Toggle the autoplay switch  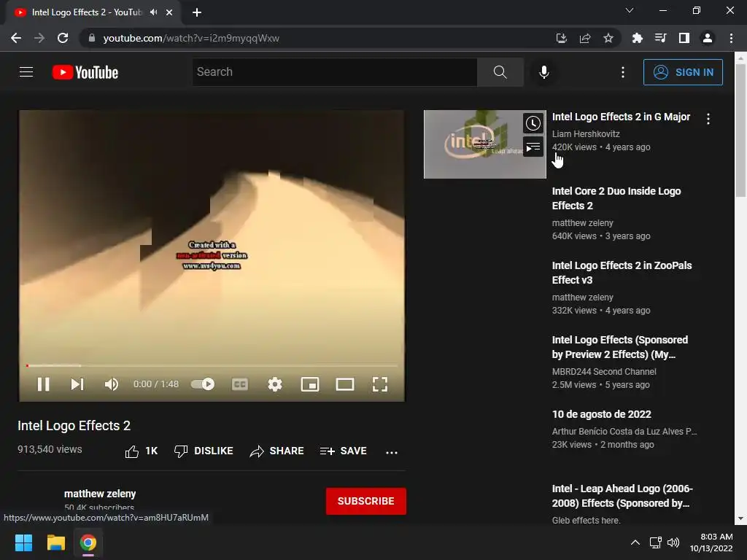[x=203, y=384]
